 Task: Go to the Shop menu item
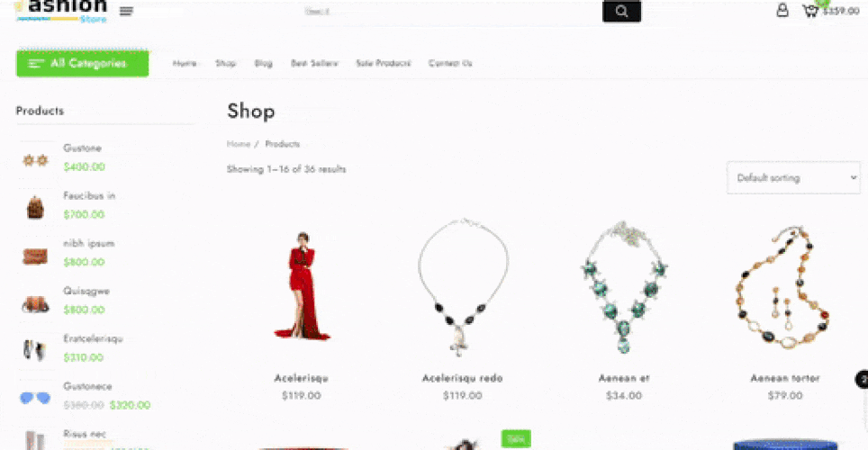(225, 63)
